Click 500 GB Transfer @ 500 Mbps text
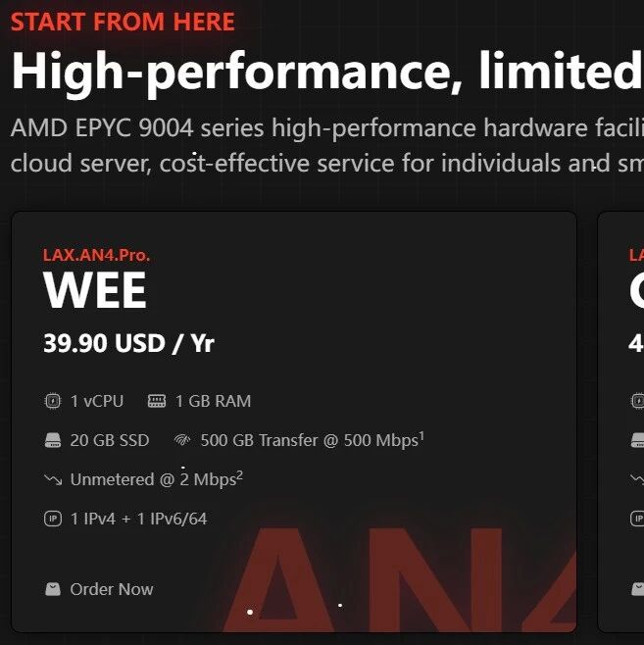 (x=312, y=440)
